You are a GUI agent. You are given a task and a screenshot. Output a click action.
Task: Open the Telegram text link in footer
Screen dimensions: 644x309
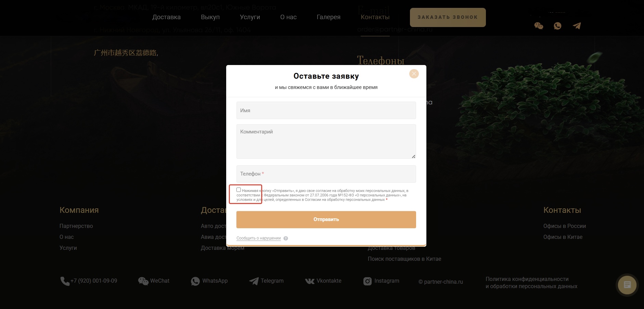(x=272, y=281)
